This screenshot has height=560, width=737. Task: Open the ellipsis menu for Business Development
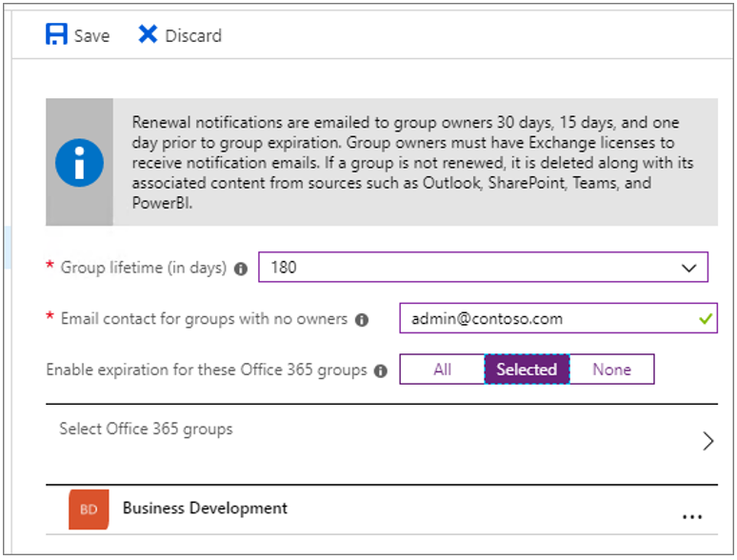pos(692,517)
